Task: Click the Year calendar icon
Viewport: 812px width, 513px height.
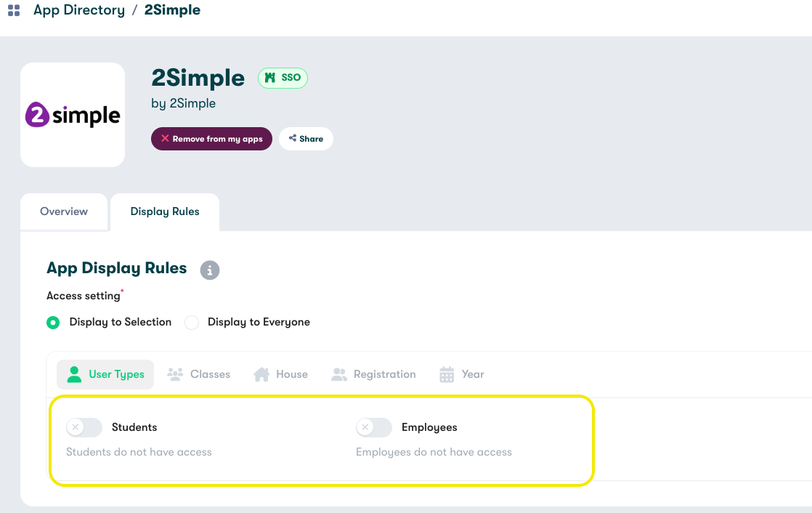Action: point(447,374)
